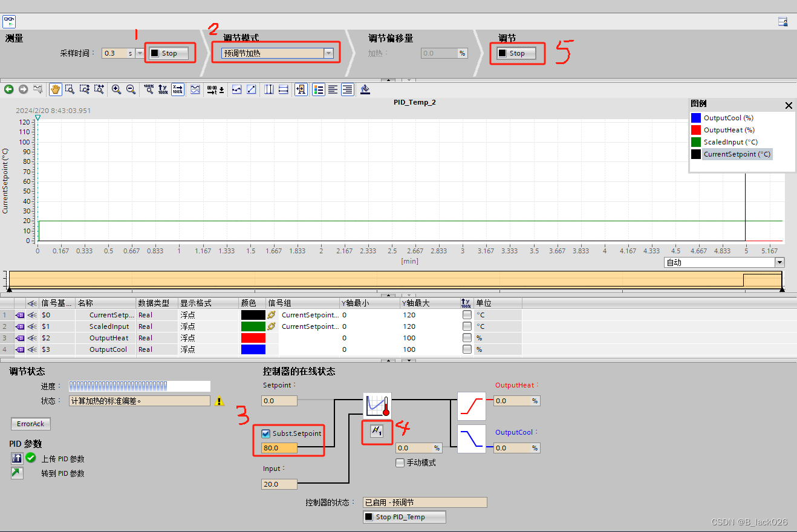Click the 数据类型 column header
This screenshot has height=532, width=797.
click(x=157, y=303)
